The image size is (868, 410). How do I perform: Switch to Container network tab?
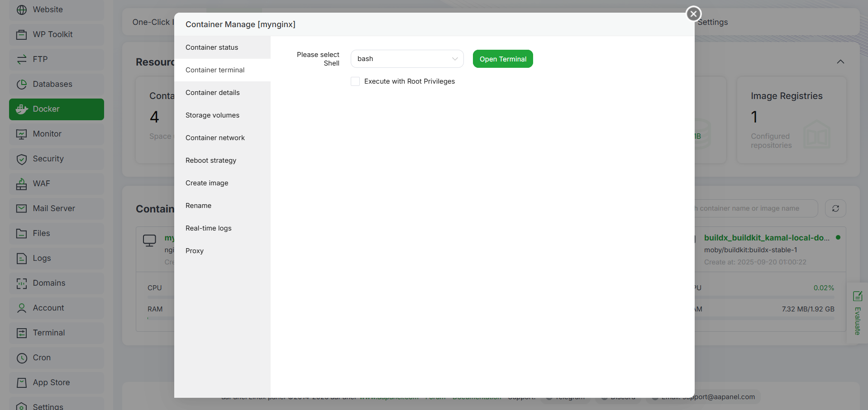click(x=222, y=138)
